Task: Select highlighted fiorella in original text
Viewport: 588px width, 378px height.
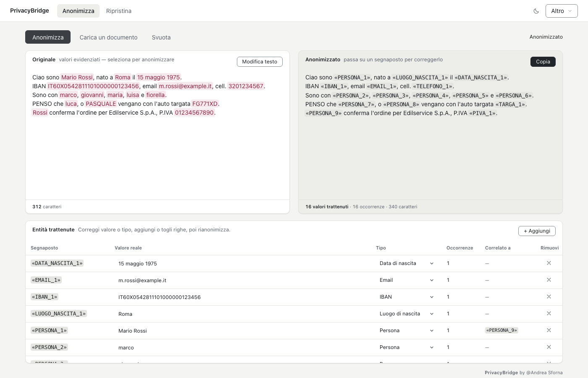Action: point(155,95)
